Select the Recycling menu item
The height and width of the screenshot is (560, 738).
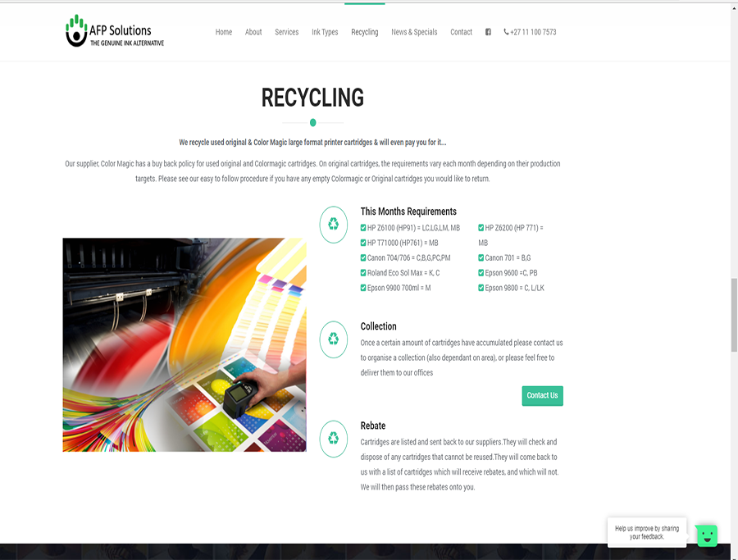365,32
